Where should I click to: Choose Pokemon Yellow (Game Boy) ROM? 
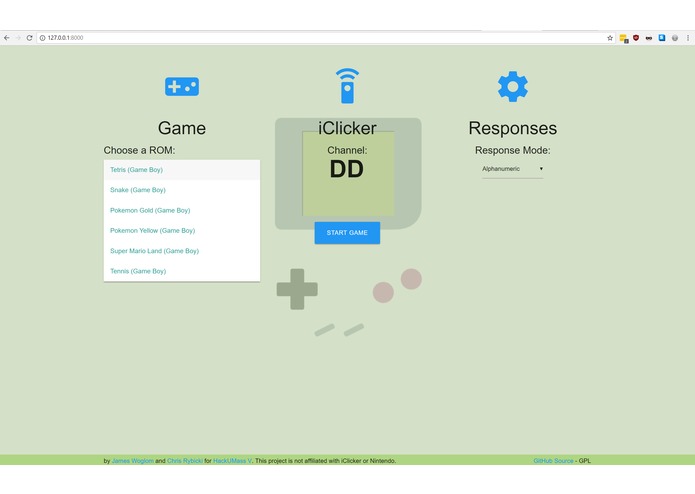pyautogui.click(x=182, y=230)
